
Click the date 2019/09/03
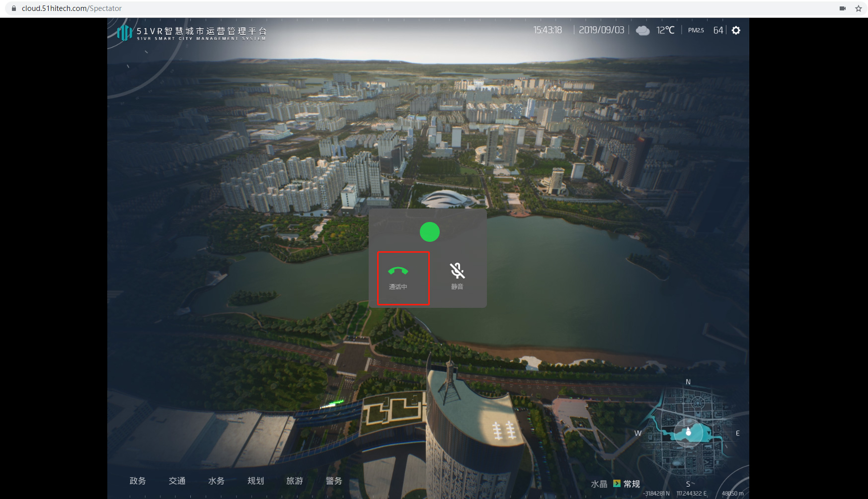tap(601, 30)
